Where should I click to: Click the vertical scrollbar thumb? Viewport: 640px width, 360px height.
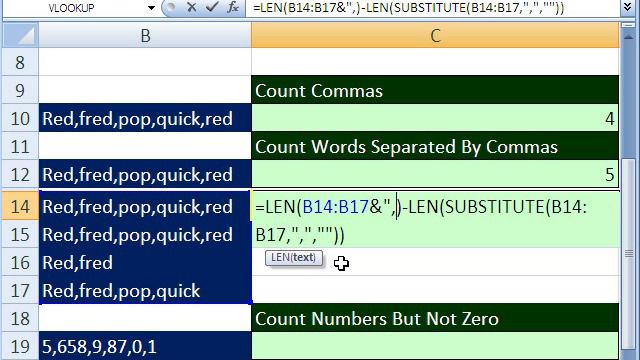point(629,253)
